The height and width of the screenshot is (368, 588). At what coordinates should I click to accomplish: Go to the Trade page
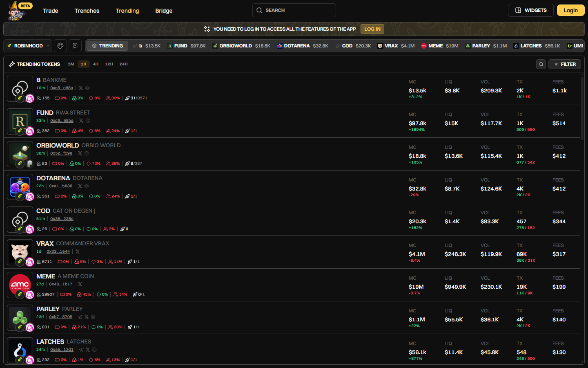[x=51, y=11]
